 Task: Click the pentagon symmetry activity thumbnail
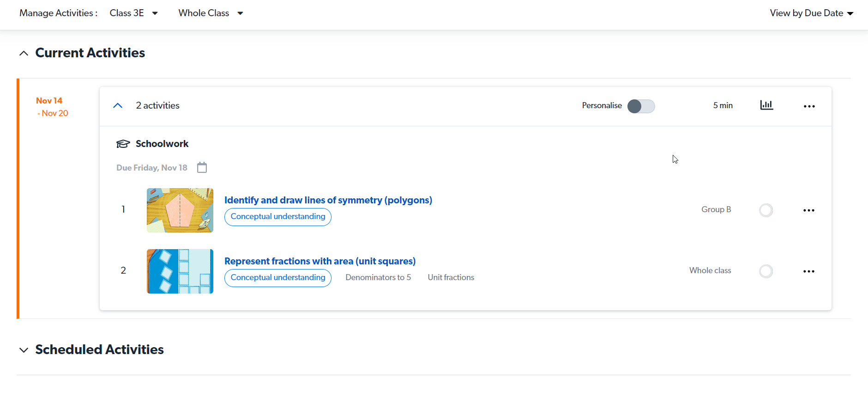tap(180, 210)
